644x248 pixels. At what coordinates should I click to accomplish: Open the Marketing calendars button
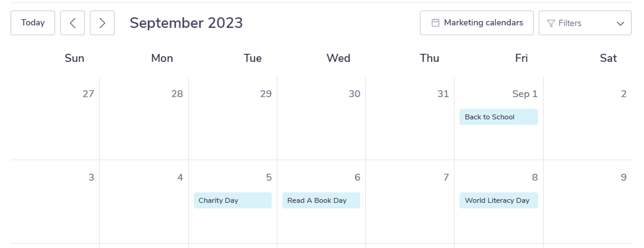[477, 23]
